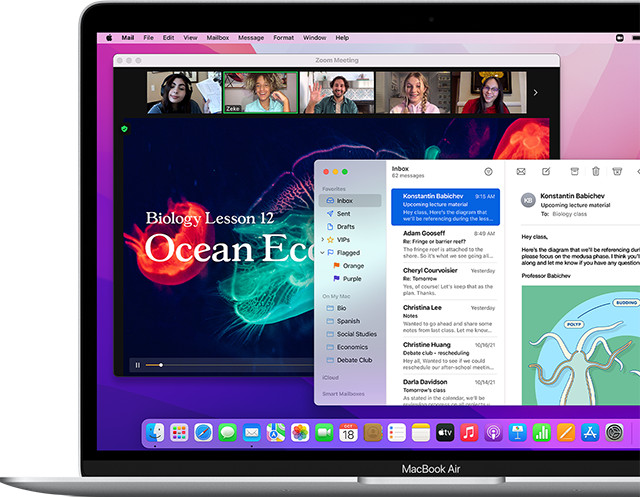Screen dimensions: 640x497
Task: Open the Economics mailbox folder
Action: click(x=350, y=347)
